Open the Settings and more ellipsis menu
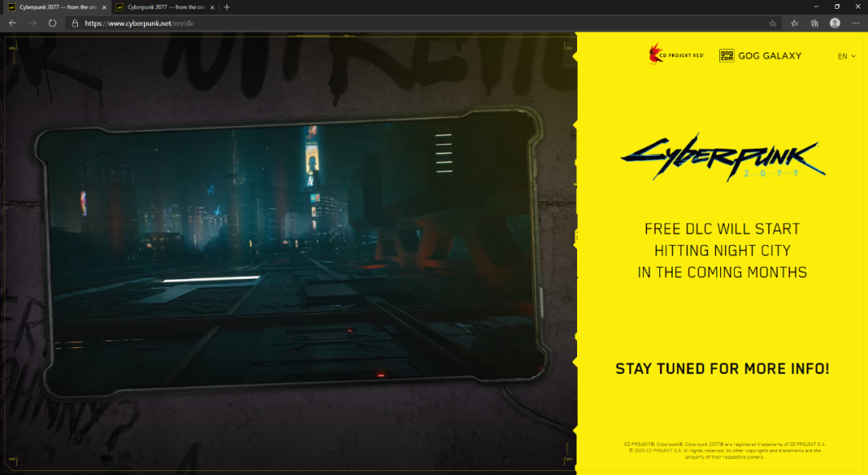This screenshot has width=868, height=475. (855, 23)
